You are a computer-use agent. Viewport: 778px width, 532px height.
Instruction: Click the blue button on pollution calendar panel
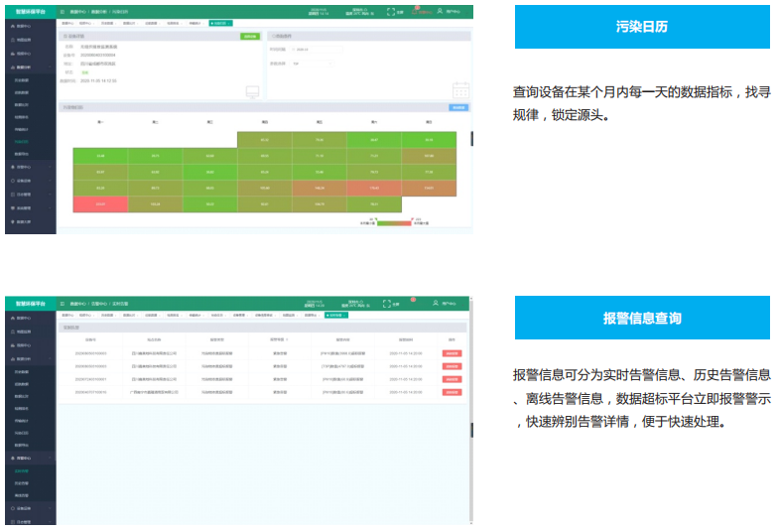458,107
